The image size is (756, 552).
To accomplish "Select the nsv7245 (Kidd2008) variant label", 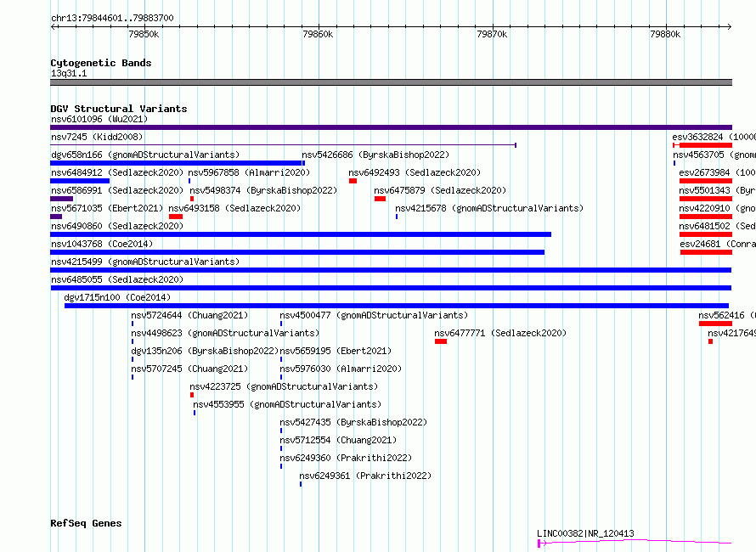I will (x=97, y=137).
